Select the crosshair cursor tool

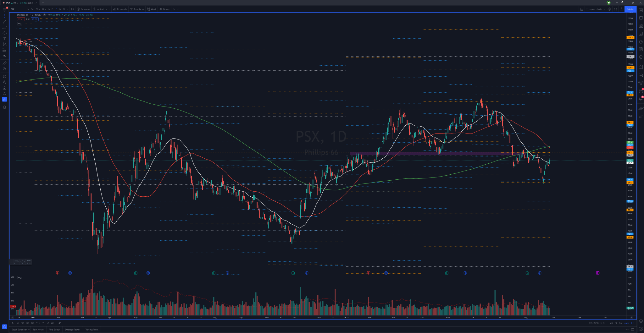(x=4, y=16)
